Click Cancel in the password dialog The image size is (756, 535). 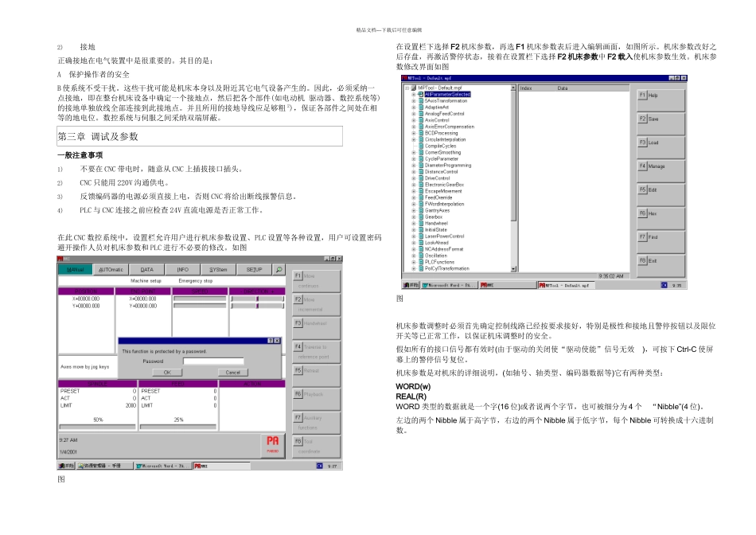[232, 373]
